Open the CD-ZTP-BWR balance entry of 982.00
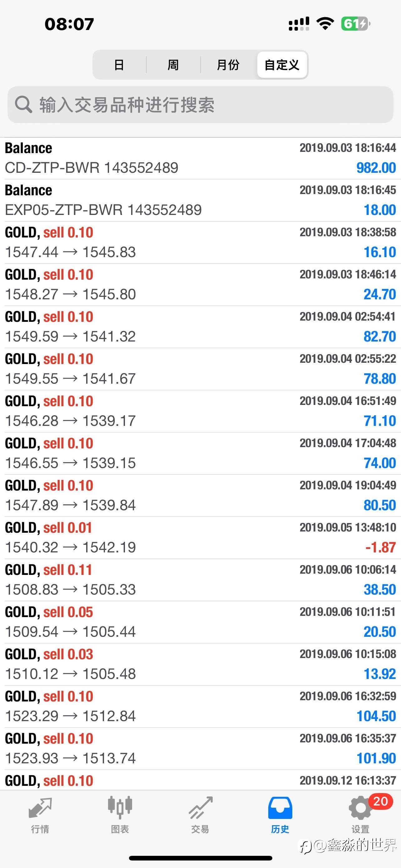401x868 pixels. 200,158
